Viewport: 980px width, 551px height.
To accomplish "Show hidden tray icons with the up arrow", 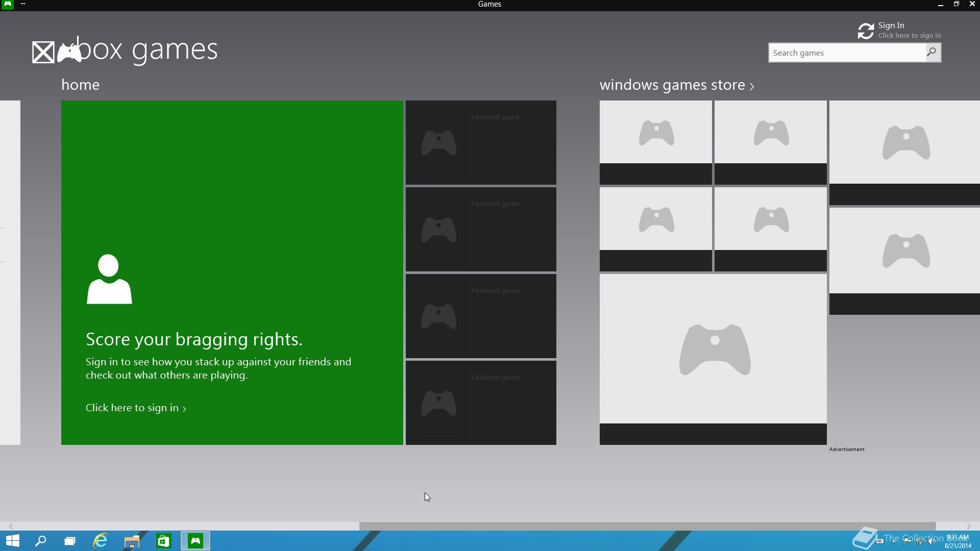I will click(894, 541).
